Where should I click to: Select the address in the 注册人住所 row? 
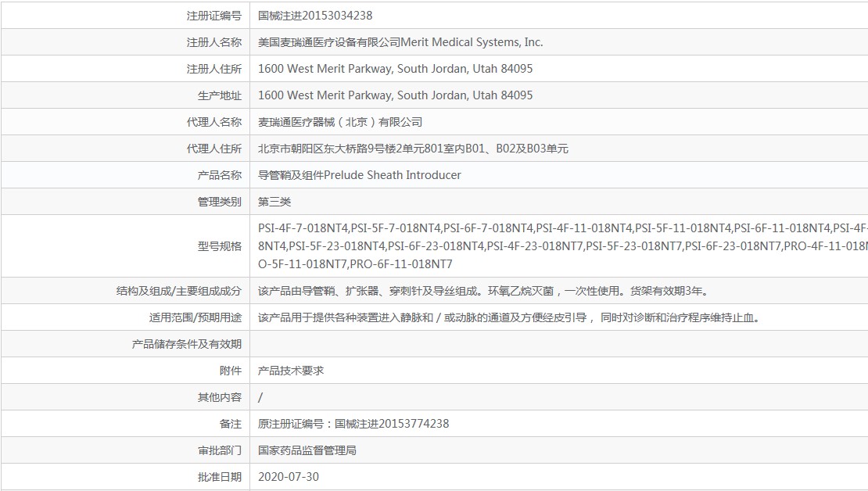click(x=395, y=69)
